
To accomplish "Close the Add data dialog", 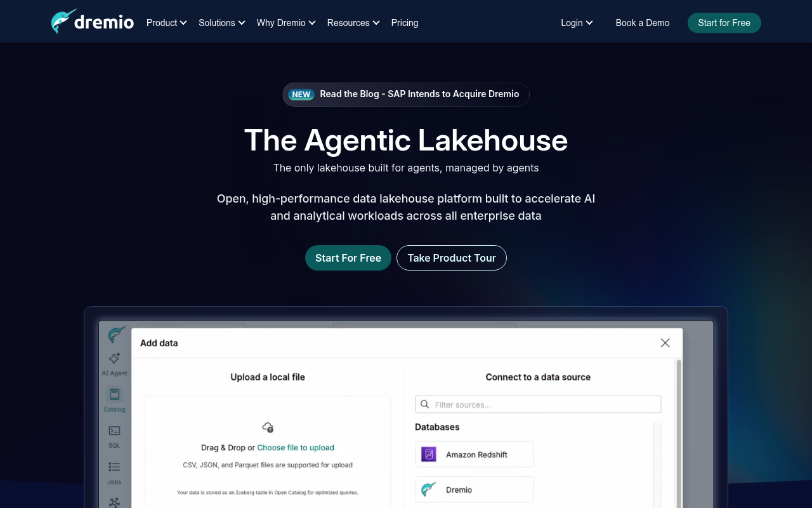I will point(665,343).
